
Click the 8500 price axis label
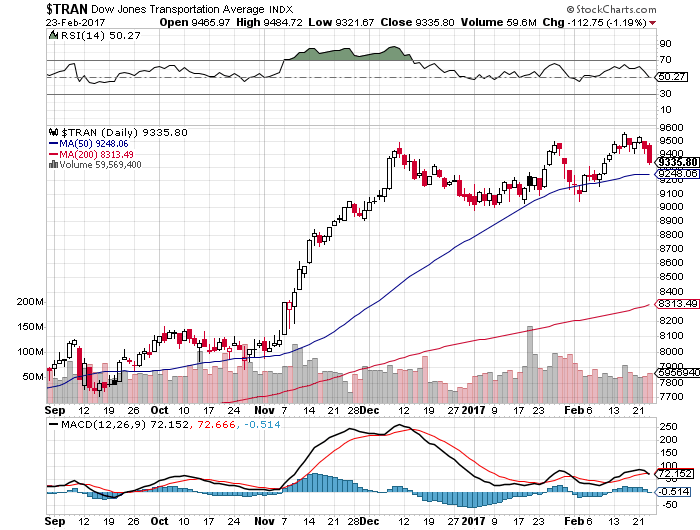click(671, 277)
